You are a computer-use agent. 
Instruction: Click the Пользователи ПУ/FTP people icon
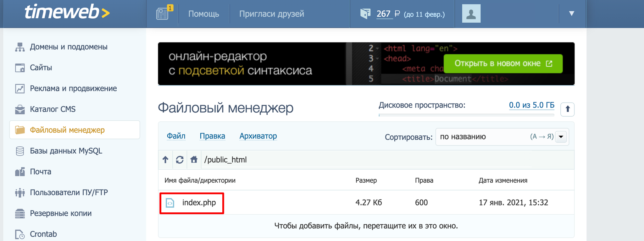(x=20, y=193)
